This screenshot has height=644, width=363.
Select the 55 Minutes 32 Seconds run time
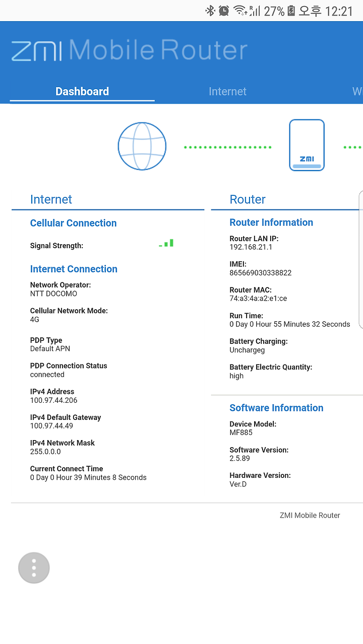click(x=289, y=324)
